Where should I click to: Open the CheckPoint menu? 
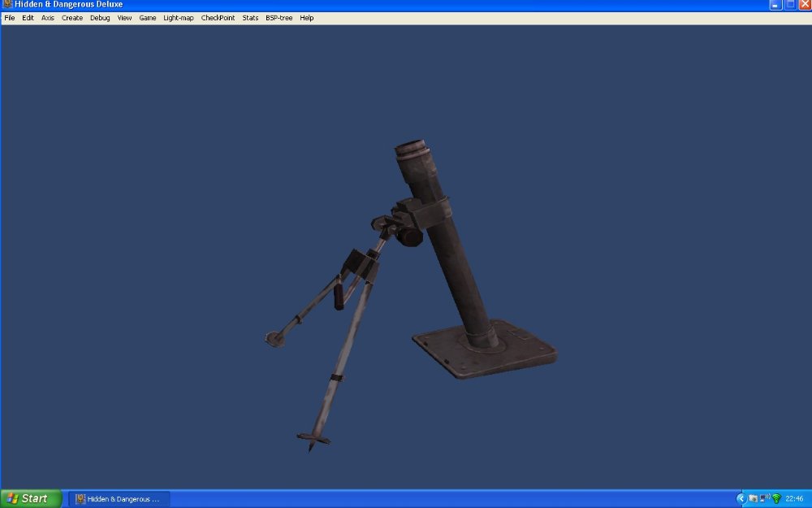click(218, 18)
